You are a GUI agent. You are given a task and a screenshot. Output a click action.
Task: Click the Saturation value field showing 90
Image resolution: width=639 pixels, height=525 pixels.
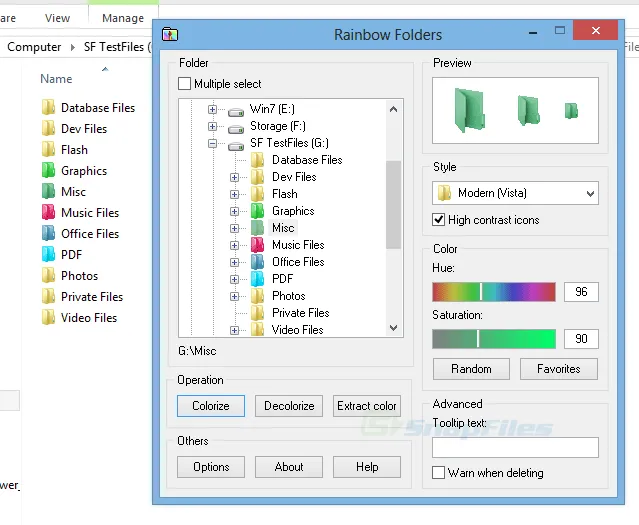tap(581, 339)
